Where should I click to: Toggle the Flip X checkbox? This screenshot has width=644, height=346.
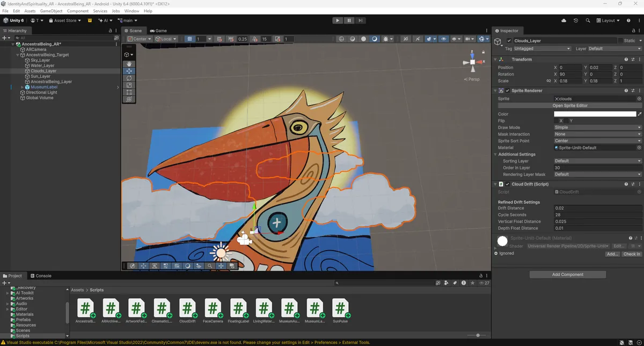click(556, 121)
